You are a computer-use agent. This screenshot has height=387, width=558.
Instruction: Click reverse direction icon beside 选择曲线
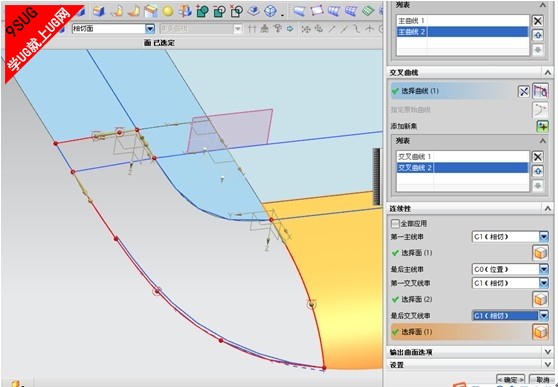coord(523,92)
